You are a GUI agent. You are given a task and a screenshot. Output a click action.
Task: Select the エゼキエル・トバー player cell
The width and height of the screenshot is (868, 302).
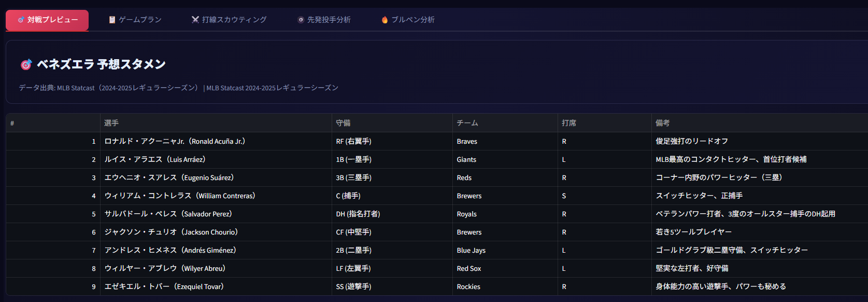tap(216, 286)
